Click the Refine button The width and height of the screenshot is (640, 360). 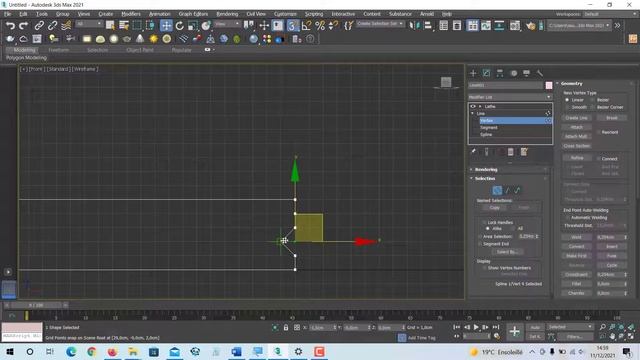click(576, 158)
